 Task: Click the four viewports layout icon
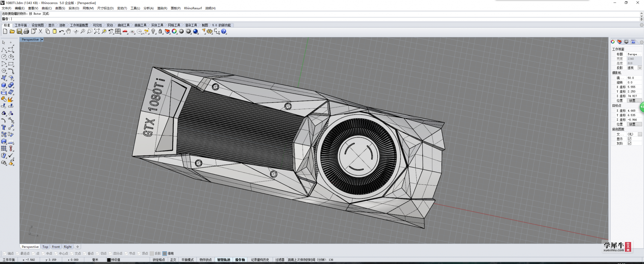coord(118,31)
